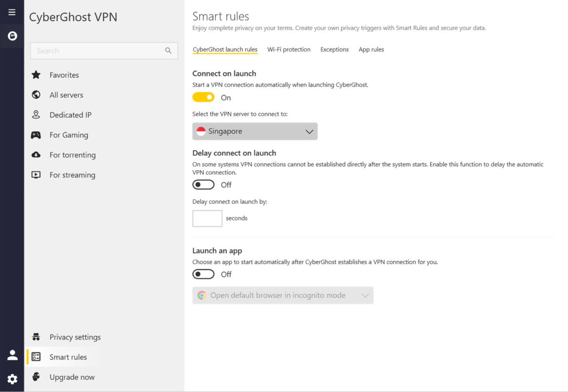Viewport: 568px width, 392px height.
Task: Select For streaming servers
Action: [x=72, y=175]
